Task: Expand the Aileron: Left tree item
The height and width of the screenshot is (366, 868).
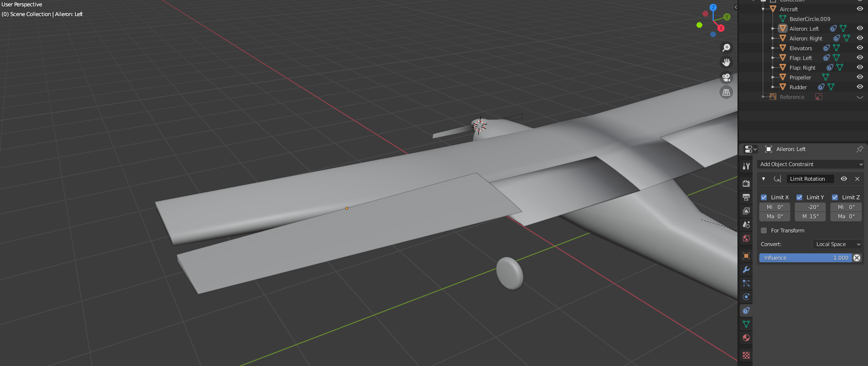Action: [773, 29]
